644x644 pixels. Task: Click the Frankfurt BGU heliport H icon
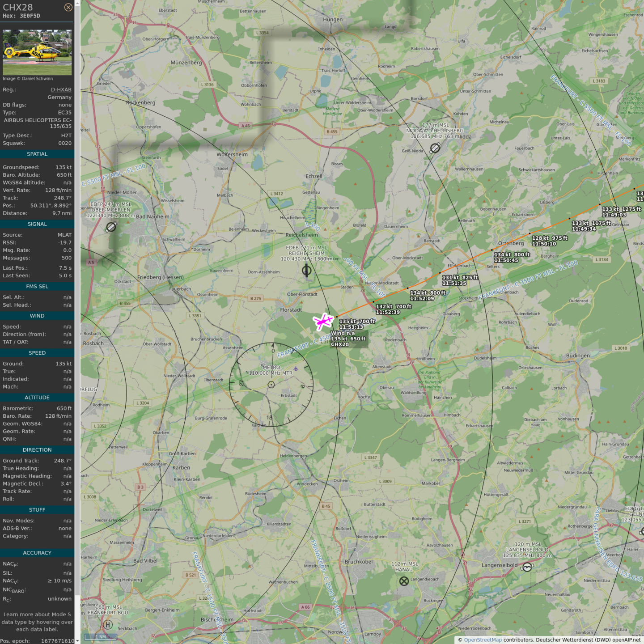click(108, 625)
